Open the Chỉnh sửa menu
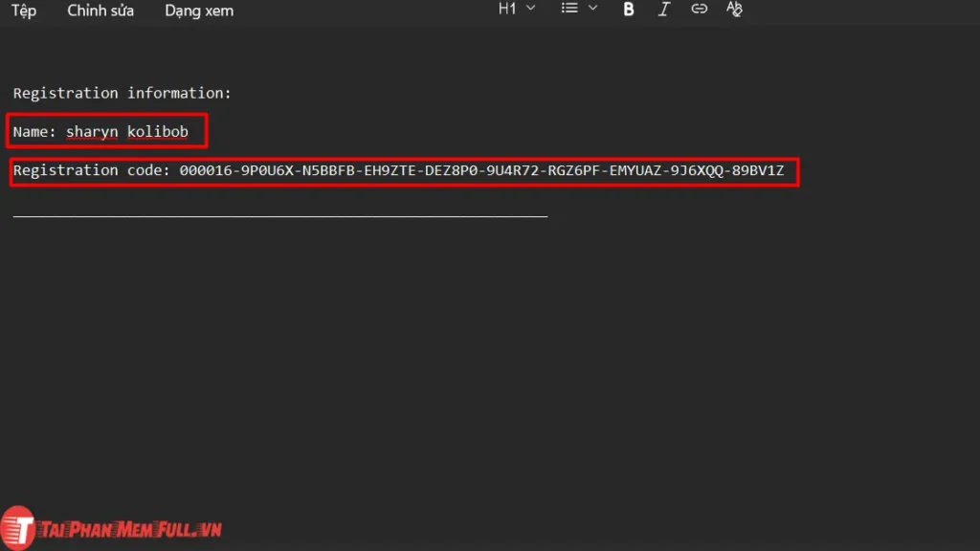Viewport: 980px width, 551px height. tap(100, 11)
